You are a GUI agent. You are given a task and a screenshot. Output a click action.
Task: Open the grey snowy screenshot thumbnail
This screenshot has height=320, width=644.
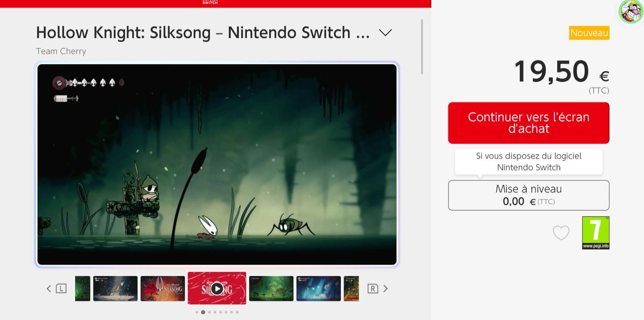(x=115, y=288)
